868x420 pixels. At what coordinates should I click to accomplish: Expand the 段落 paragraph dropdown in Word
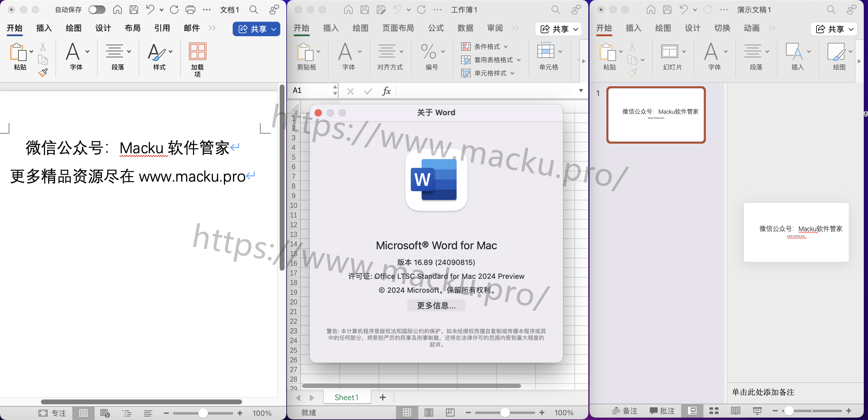(129, 52)
